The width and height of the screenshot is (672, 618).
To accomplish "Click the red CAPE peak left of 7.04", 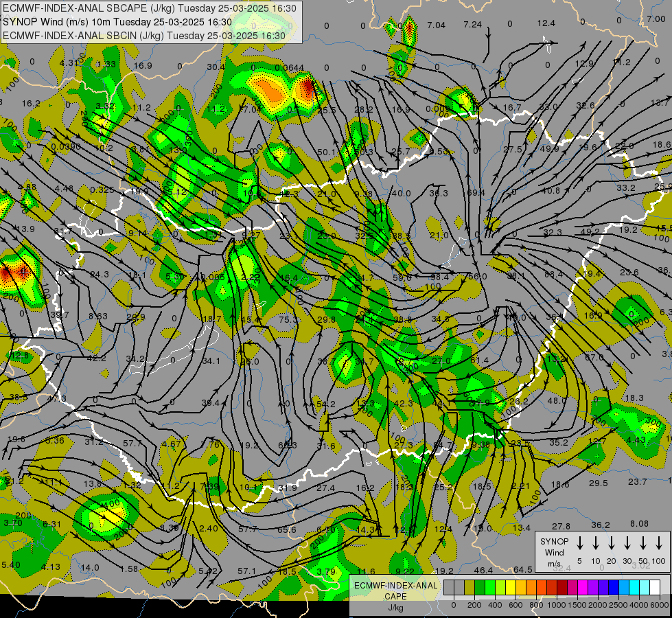I will (410, 29).
